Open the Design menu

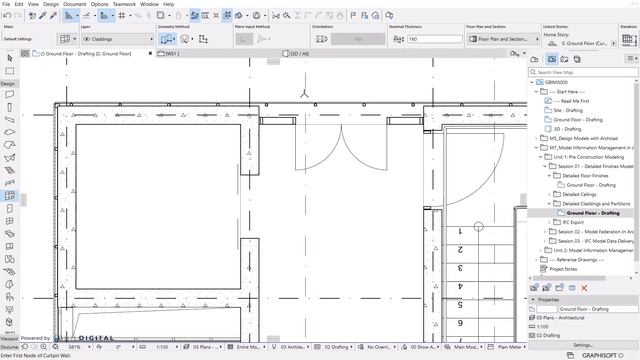click(x=51, y=4)
